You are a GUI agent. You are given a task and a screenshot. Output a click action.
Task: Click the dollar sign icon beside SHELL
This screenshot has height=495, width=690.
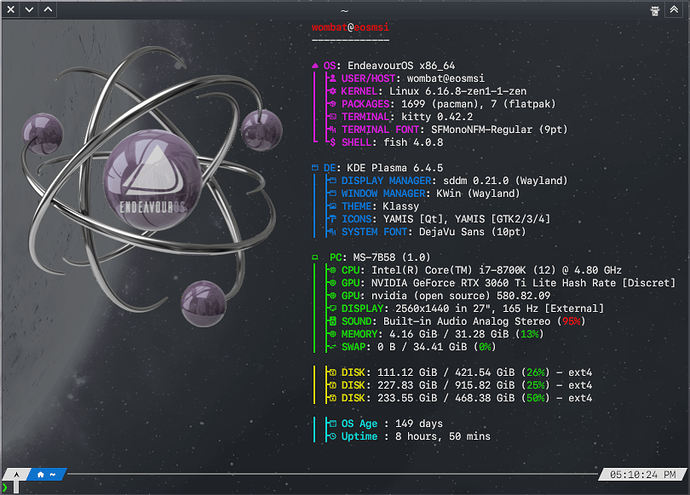(x=332, y=143)
